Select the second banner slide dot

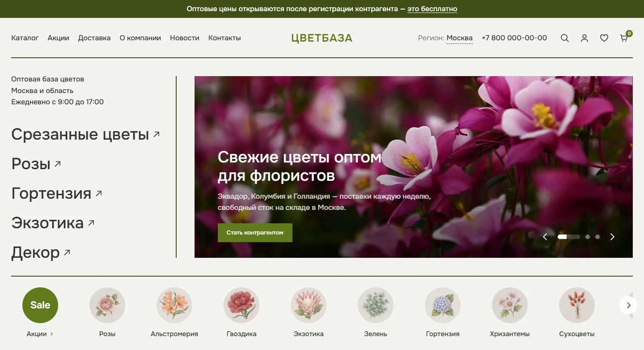588,237
